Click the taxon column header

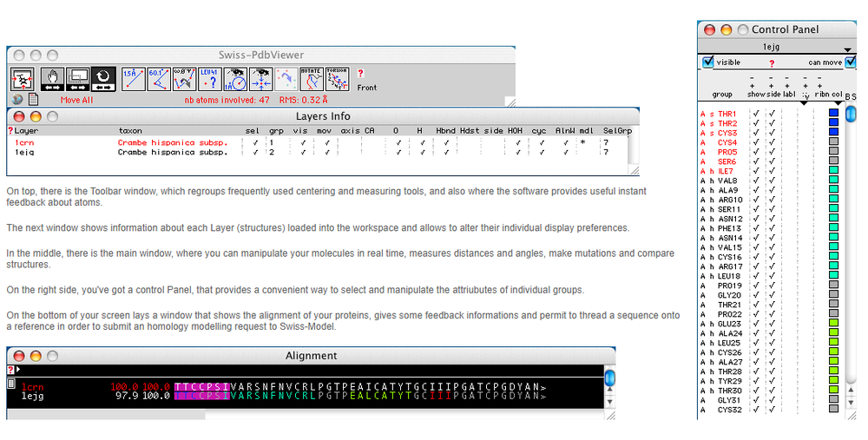pos(130,131)
